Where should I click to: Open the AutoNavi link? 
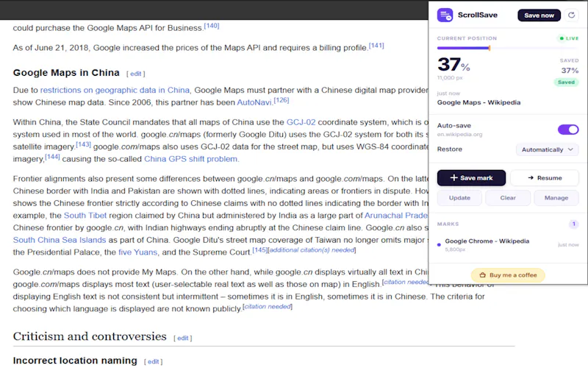(x=254, y=102)
